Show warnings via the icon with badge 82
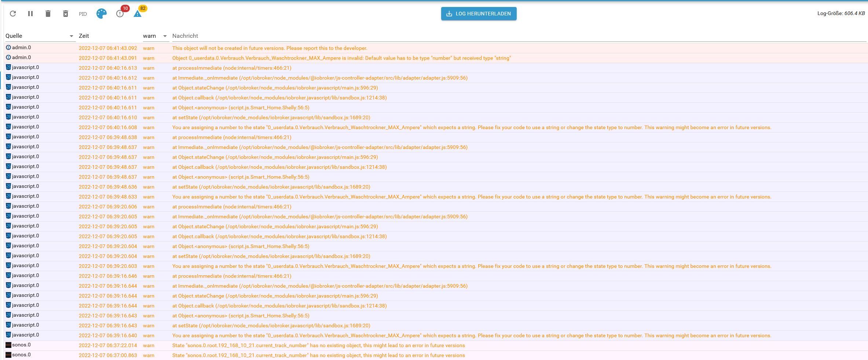 138,14
